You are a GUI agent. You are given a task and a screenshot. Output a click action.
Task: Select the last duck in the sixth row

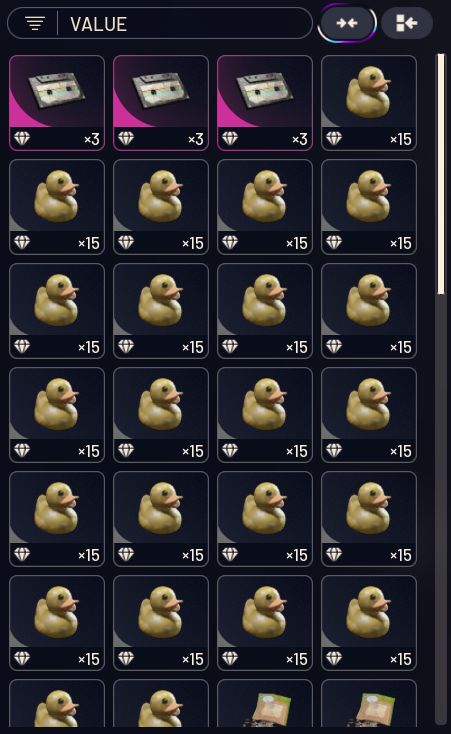(369, 623)
